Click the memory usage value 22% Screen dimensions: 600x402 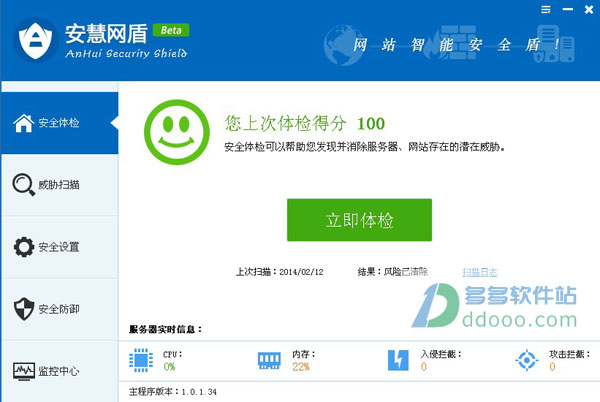(x=301, y=367)
